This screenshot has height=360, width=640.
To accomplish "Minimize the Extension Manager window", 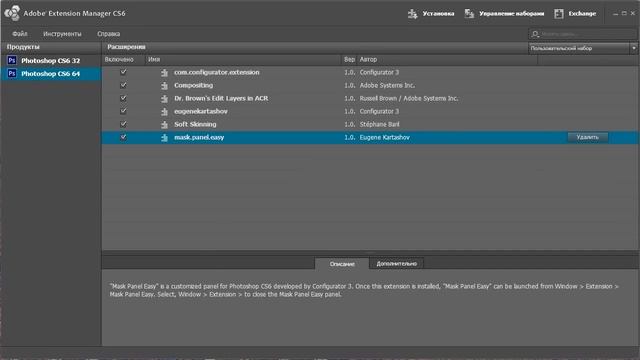I will click(616, 13).
